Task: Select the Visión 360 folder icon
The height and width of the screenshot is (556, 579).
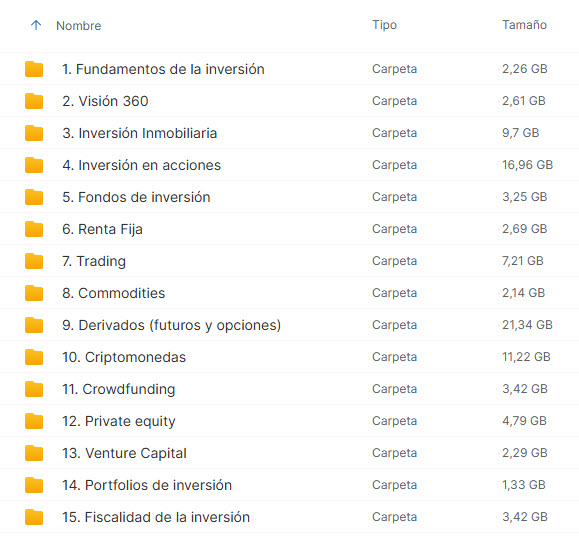Action: coord(34,101)
